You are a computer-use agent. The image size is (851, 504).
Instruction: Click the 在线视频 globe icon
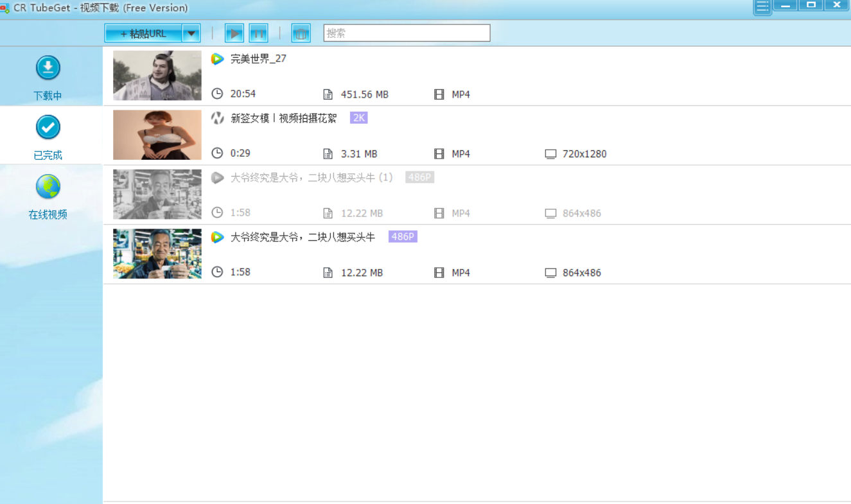tap(48, 187)
